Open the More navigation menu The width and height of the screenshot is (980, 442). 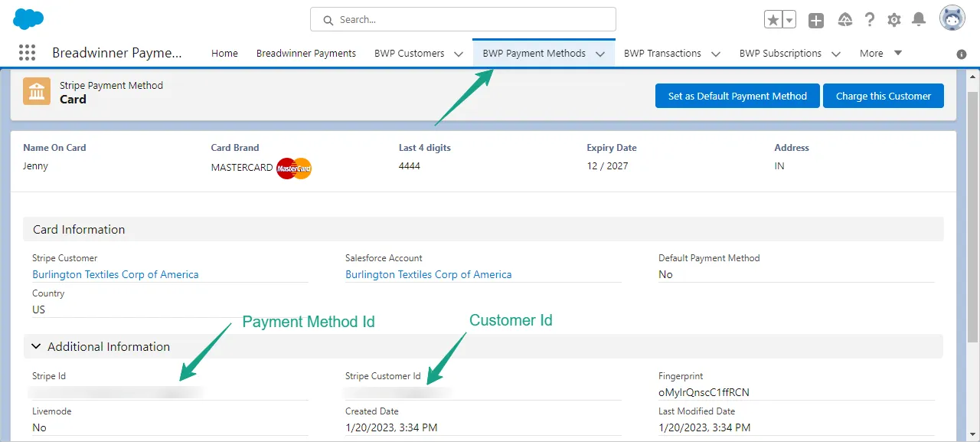(x=880, y=53)
